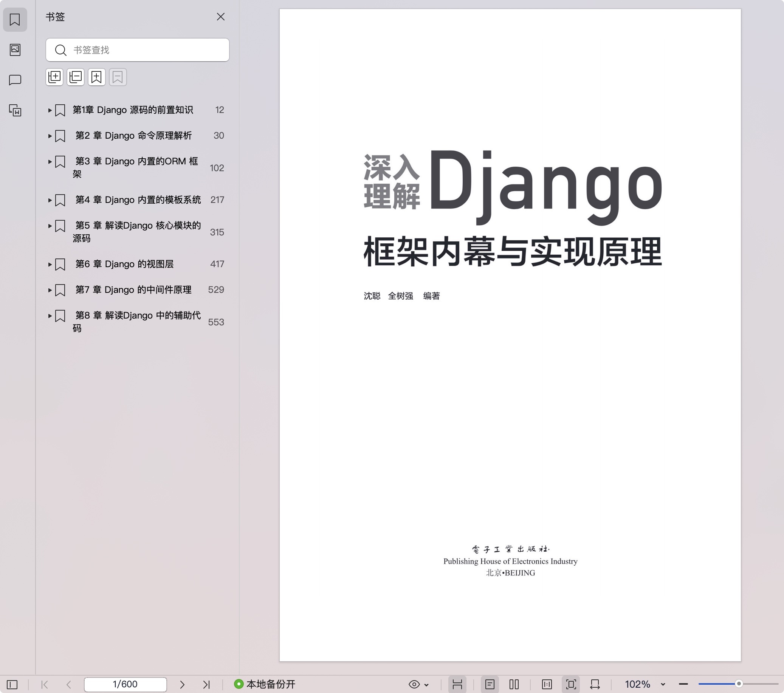Toggle the sidebar navigation pane
Screen dimensions: 784x693
pyautogui.click(x=12, y=684)
